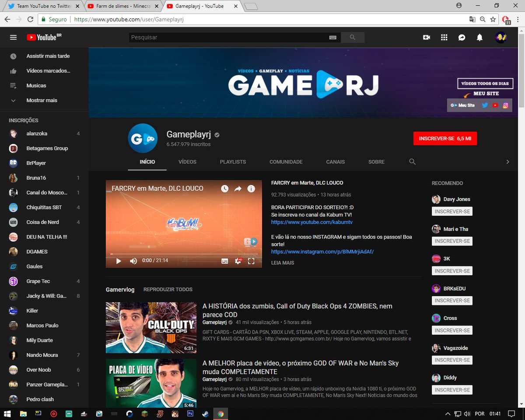Expand the description with LEIA MAIS
This screenshot has width=525, height=420.
click(x=283, y=263)
